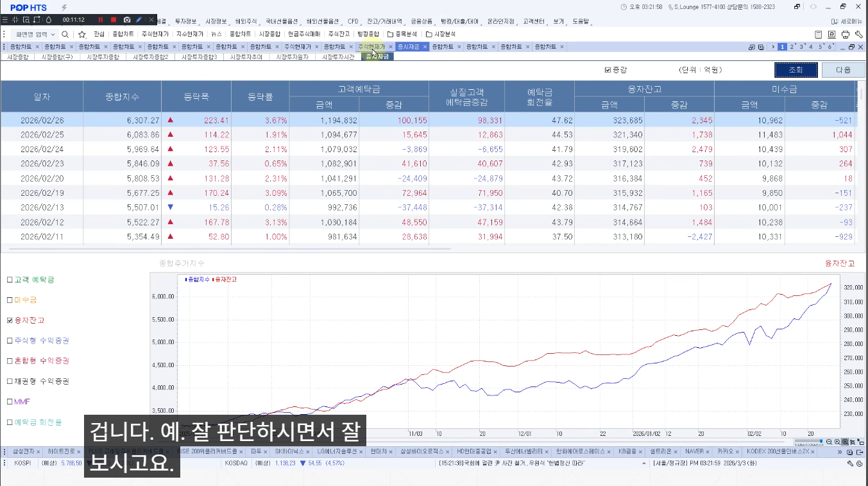Click the close-all-tabs icon on the tab bar
The width and height of the screenshot is (868, 486).
click(x=761, y=47)
